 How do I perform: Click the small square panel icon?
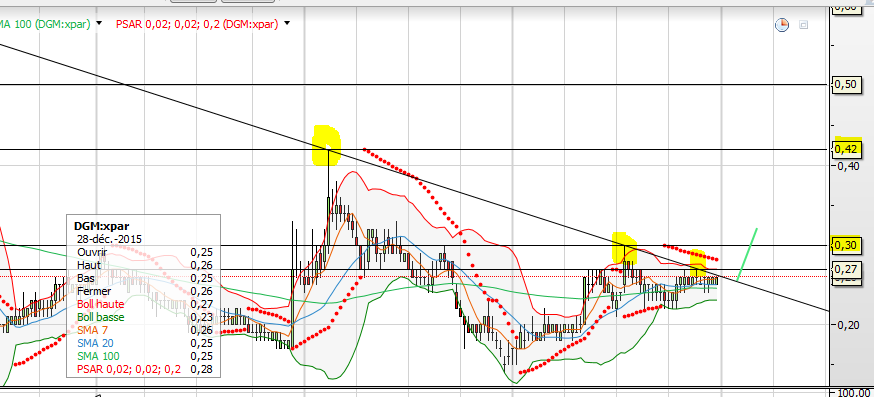click(803, 25)
